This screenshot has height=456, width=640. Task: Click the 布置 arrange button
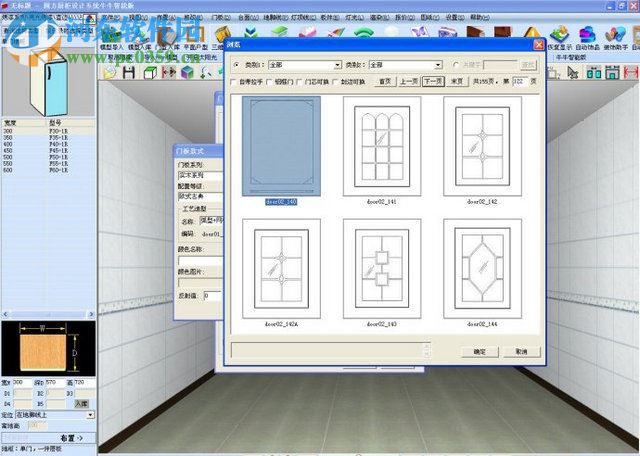(72, 438)
